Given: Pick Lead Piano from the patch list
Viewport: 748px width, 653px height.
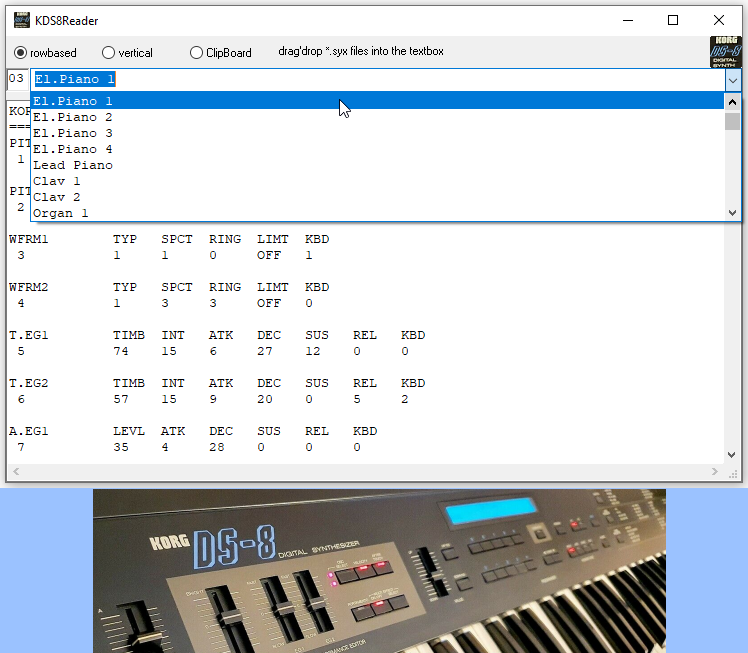Looking at the screenshot, I should click(377, 165).
